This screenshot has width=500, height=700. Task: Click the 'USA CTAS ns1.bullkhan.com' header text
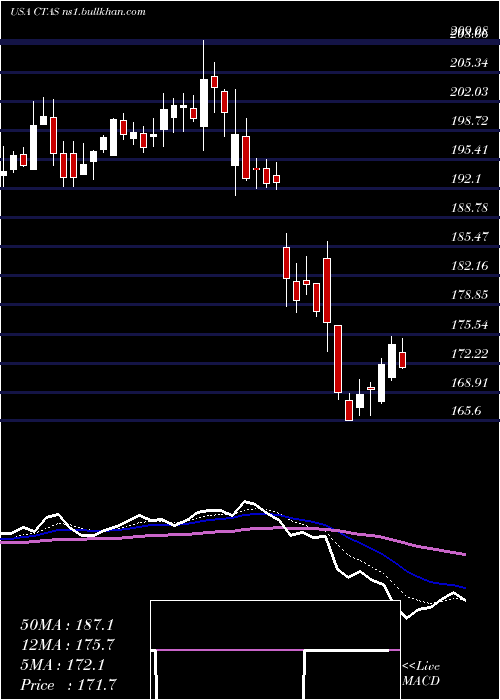tap(78, 12)
